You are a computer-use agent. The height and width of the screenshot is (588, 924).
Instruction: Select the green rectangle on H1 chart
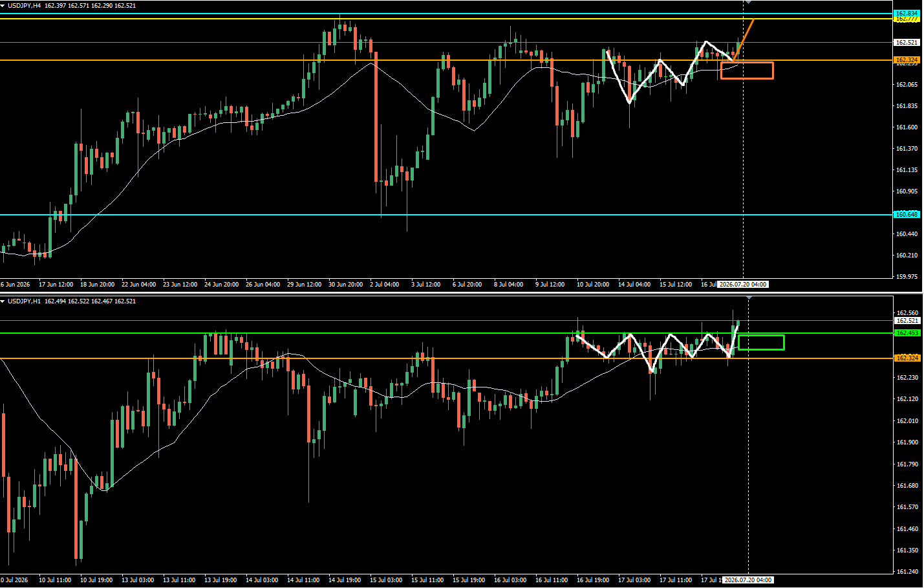tap(761, 342)
